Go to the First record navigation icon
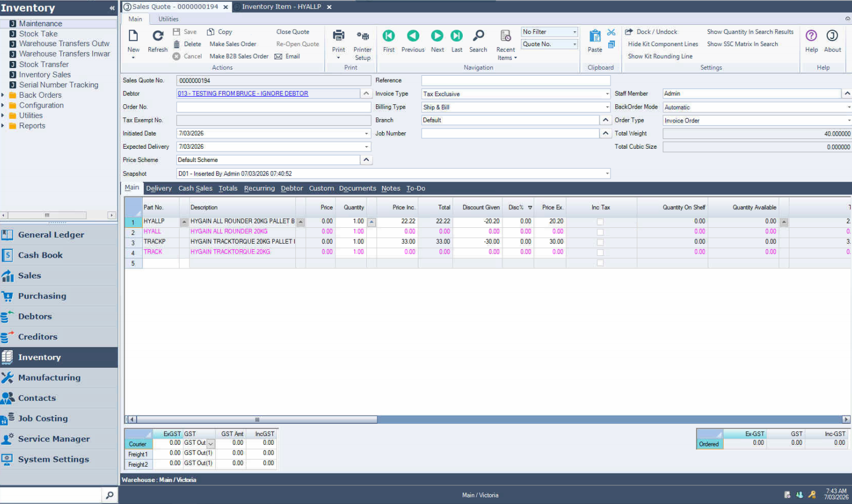The height and width of the screenshot is (504, 852). (389, 36)
